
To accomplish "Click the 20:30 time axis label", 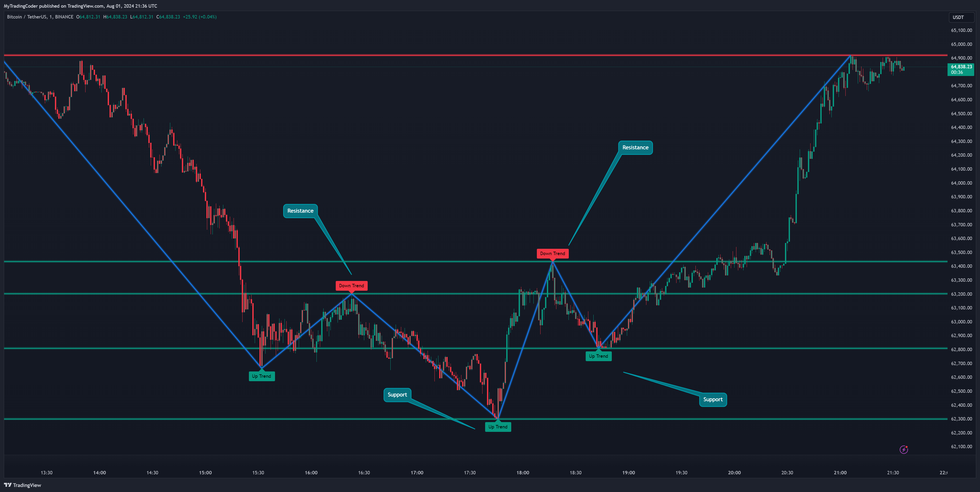I will click(x=787, y=472).
